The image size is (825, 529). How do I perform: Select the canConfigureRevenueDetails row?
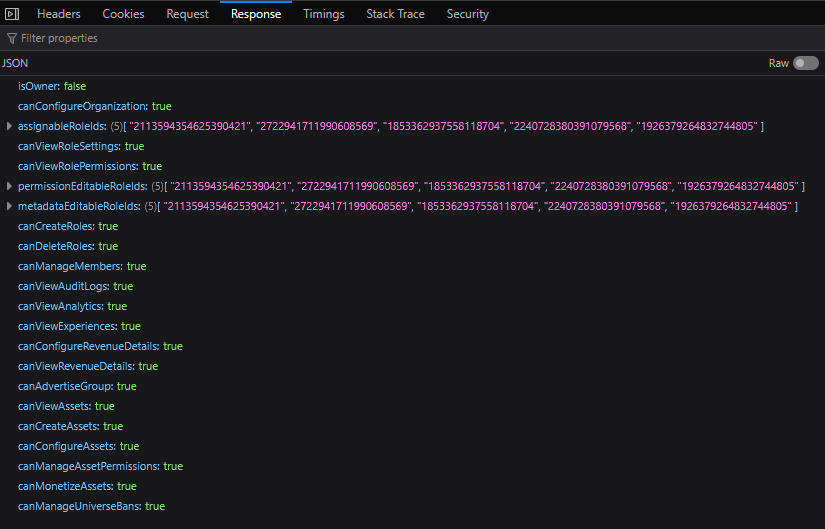coord(412,346)
